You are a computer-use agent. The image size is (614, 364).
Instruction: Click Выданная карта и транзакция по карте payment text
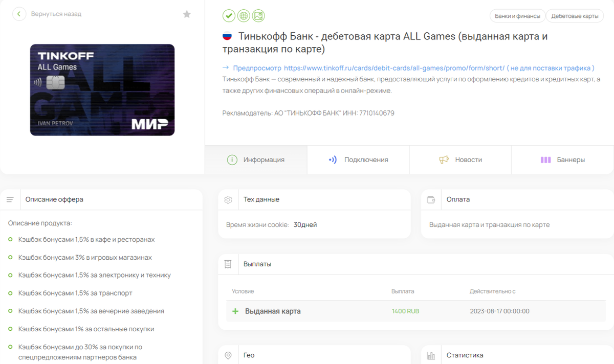[x=490, y=225]
